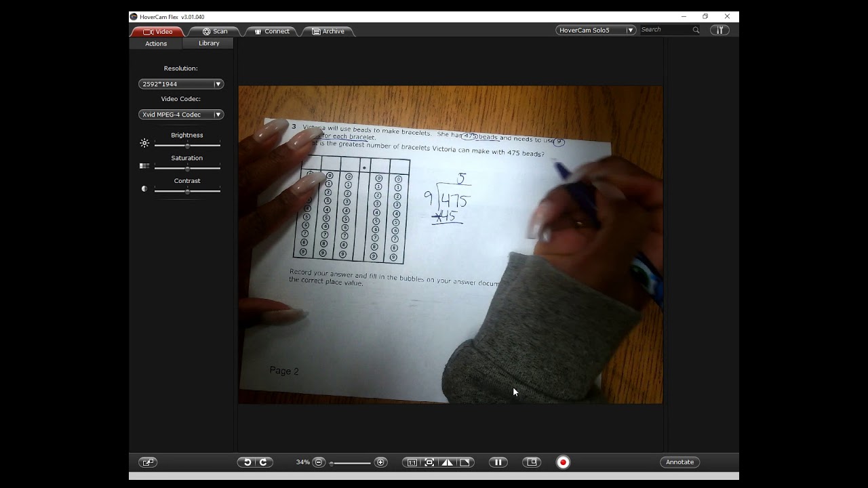Switch to the Archive tab

pyautogui.click(x=328, y=31)
